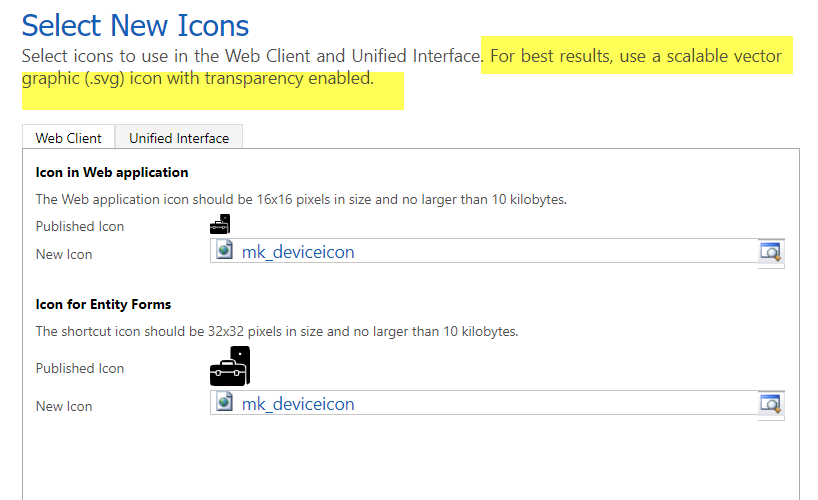Click web resource icon in Web application field
Viewport: 818px width, 500px height.
(224, 251)
